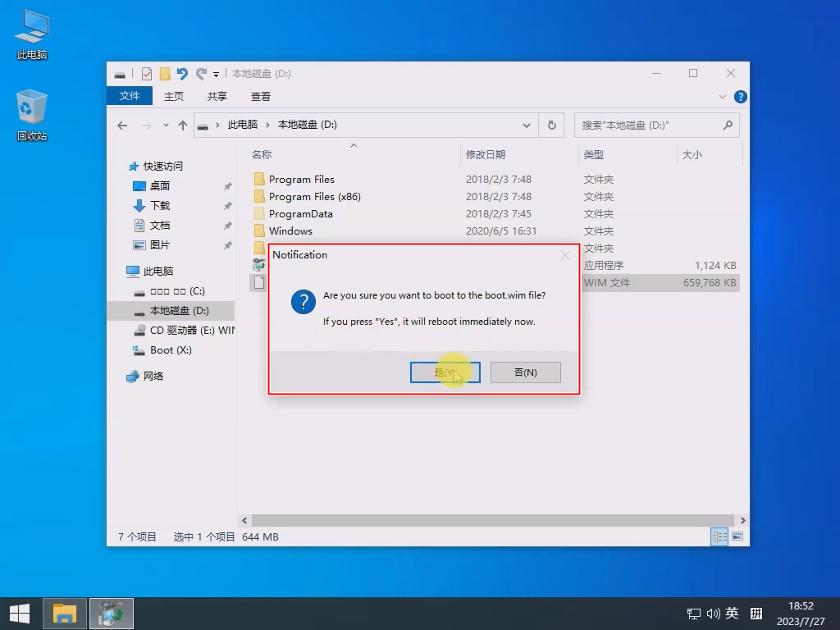Select the (C:) drive in the navigation pane
The image size is (840, 630).
(x=177, y=291)
